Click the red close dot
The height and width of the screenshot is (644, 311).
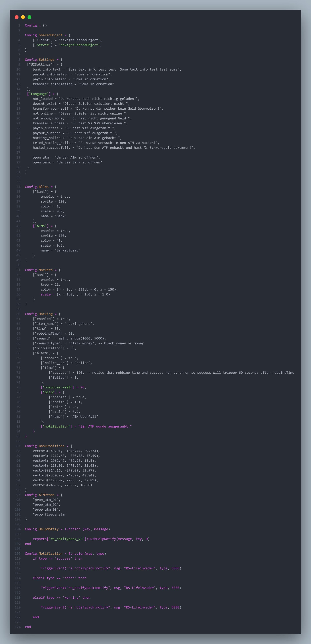[17, 17]
